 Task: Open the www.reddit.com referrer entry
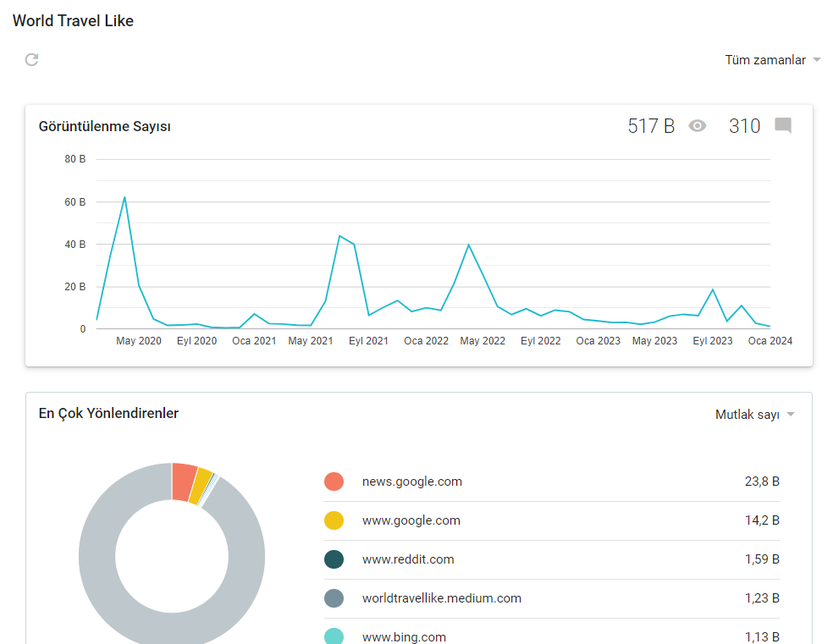point(551,559)
